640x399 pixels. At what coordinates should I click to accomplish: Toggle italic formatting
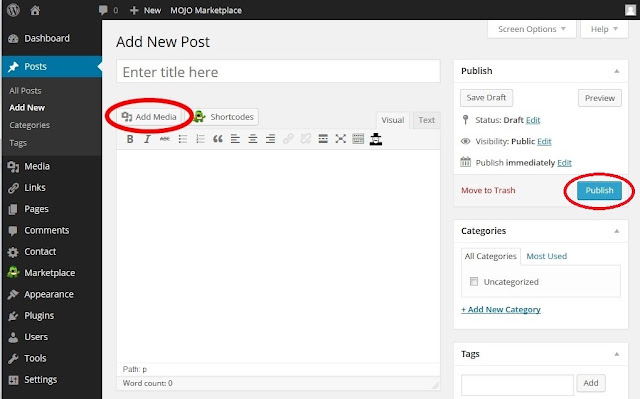[x=147, y=139]
